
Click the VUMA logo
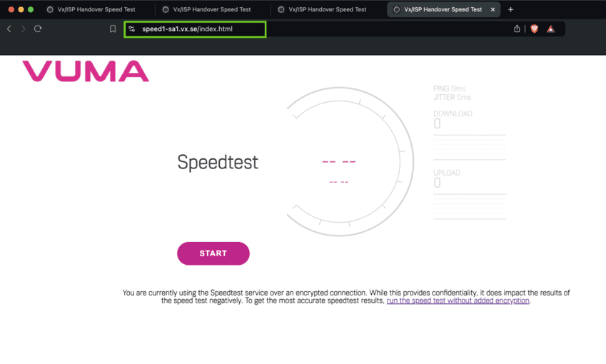tap(86, 71)
